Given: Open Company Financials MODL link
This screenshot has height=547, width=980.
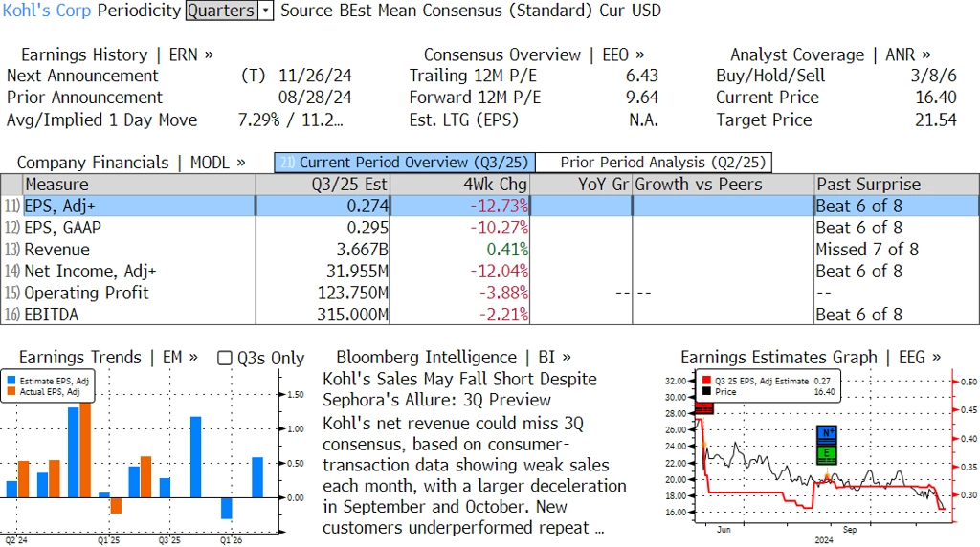Looking at the screenshot, I should point(130,163).
